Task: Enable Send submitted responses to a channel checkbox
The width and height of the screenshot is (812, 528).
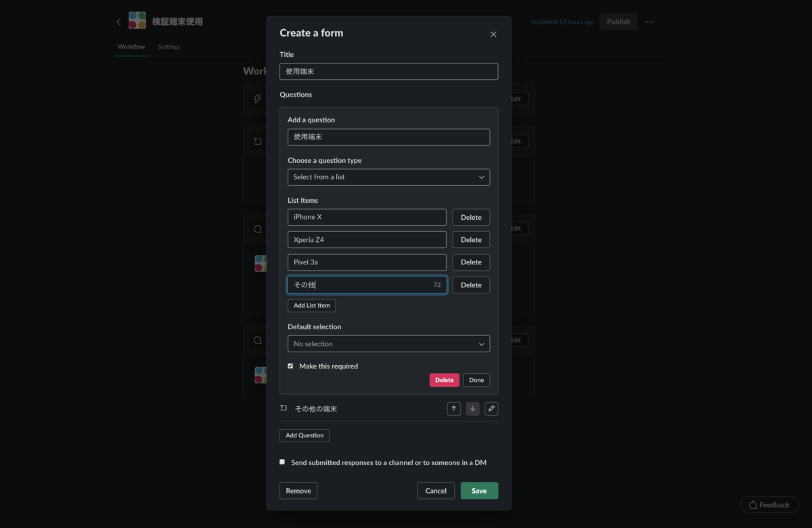Action: (282, 462)
